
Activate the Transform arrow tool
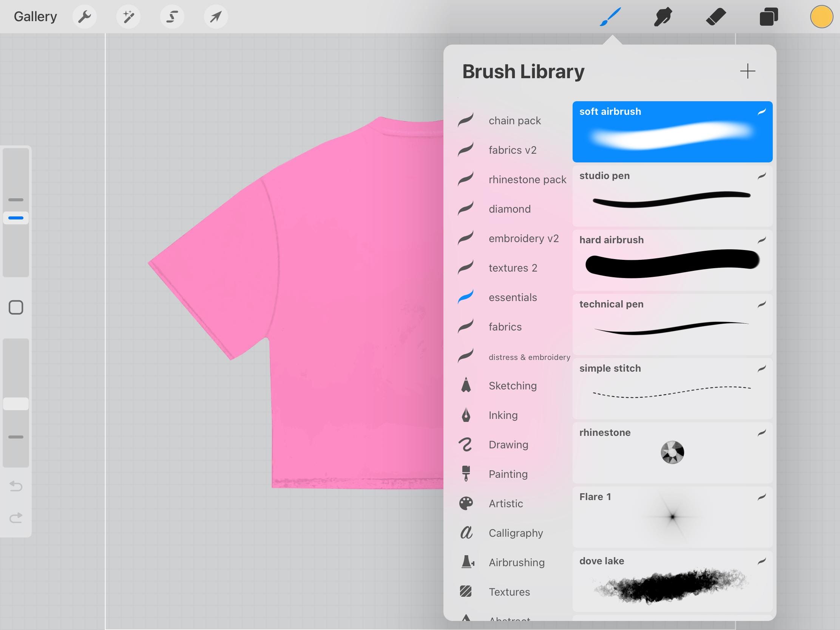(216, 17)
